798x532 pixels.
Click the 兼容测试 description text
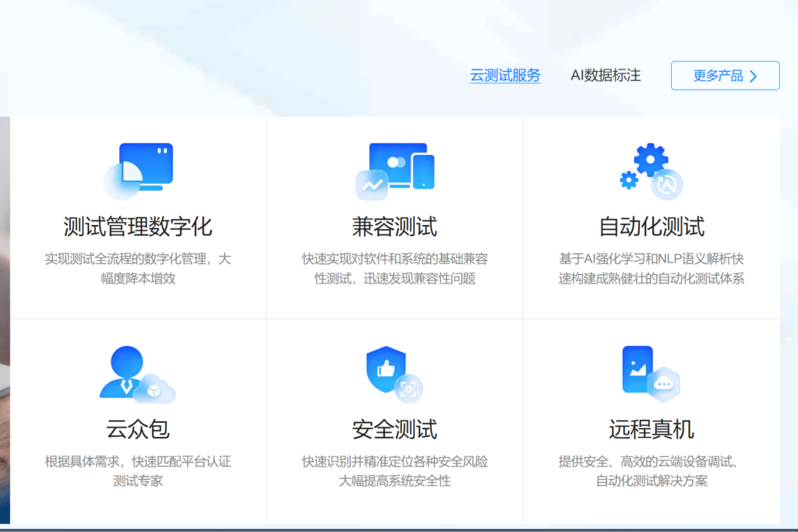click(x=394, y=269)
